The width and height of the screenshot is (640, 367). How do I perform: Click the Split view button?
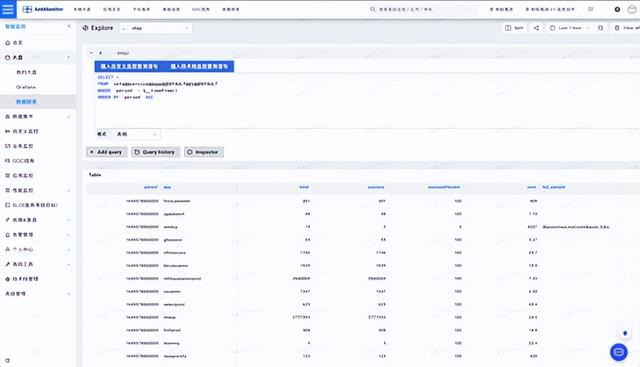[x=514, y=28]
